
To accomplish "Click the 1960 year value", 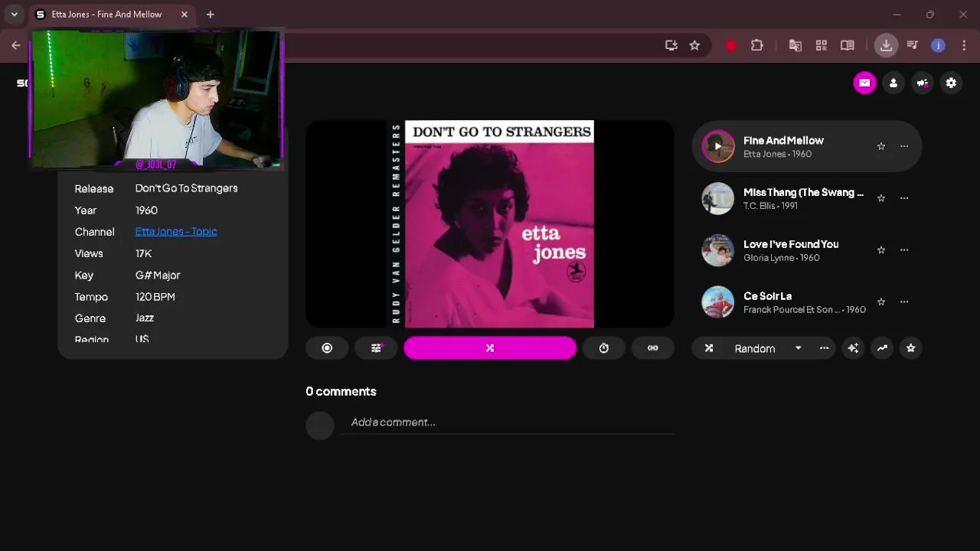I will click(146, 210).
